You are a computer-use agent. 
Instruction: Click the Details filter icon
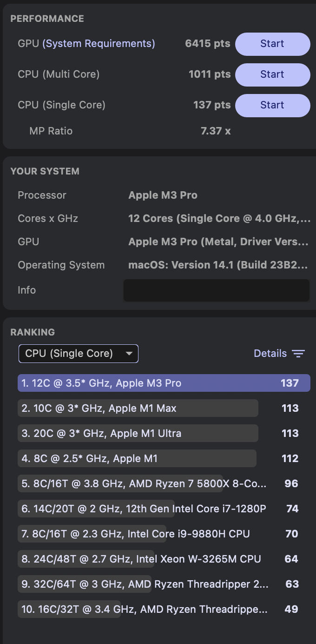click(298, 354)
